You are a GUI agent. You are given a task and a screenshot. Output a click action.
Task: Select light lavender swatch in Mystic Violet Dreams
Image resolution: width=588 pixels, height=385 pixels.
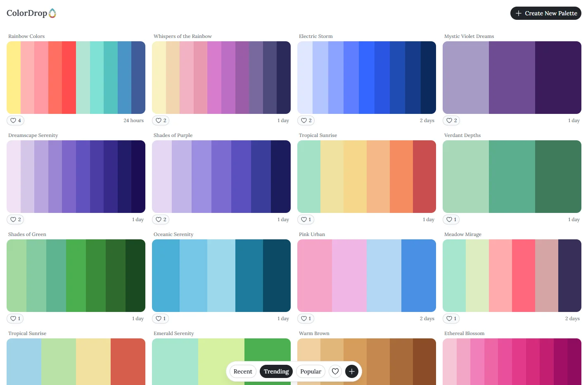(466, 78)
